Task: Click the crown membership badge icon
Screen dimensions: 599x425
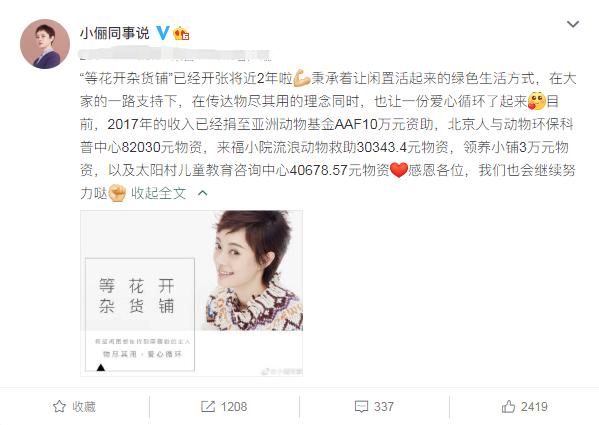Action: [x=181, y=34]
